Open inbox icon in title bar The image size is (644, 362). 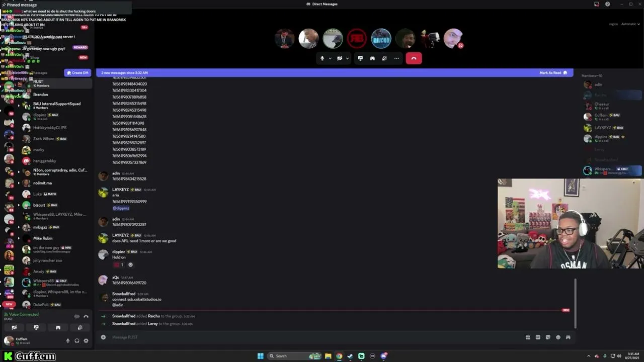click(597, 4)
